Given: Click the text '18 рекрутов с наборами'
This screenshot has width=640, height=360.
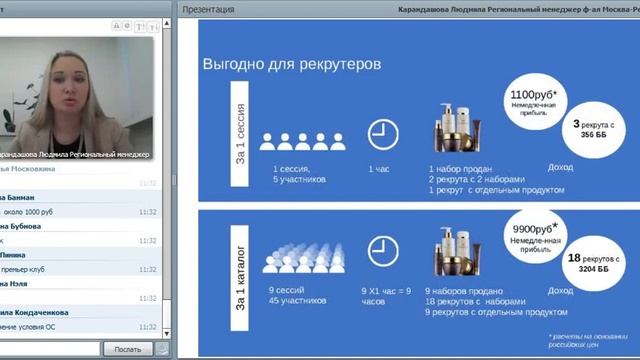Looking at the screenshot, I should [x=475, y=302].
